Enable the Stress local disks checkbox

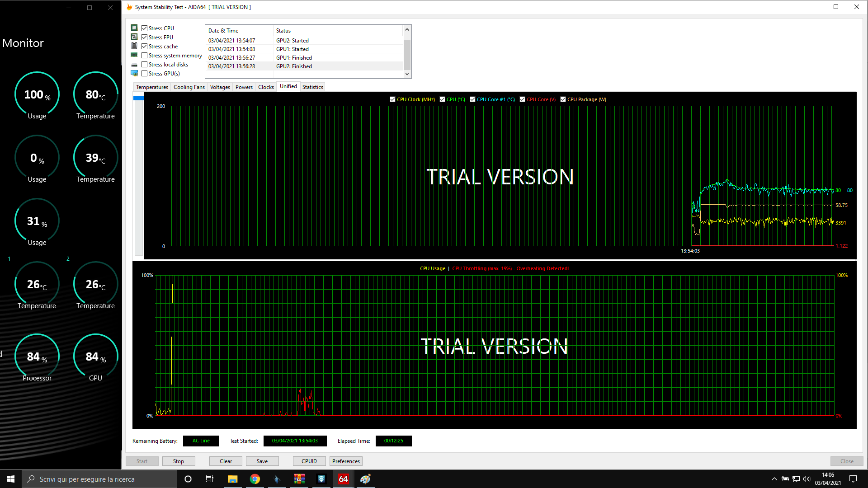145,64
